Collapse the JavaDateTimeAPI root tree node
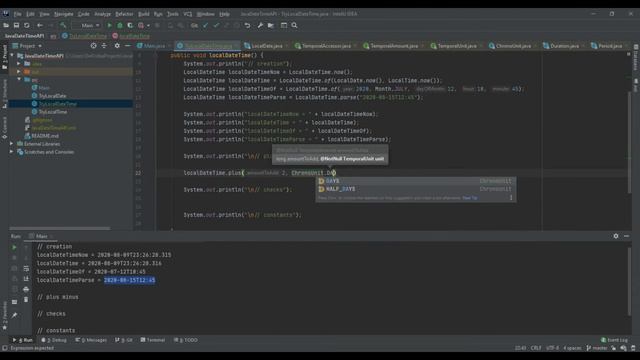This screenshot has width=640, height=360. click(12, 56)
